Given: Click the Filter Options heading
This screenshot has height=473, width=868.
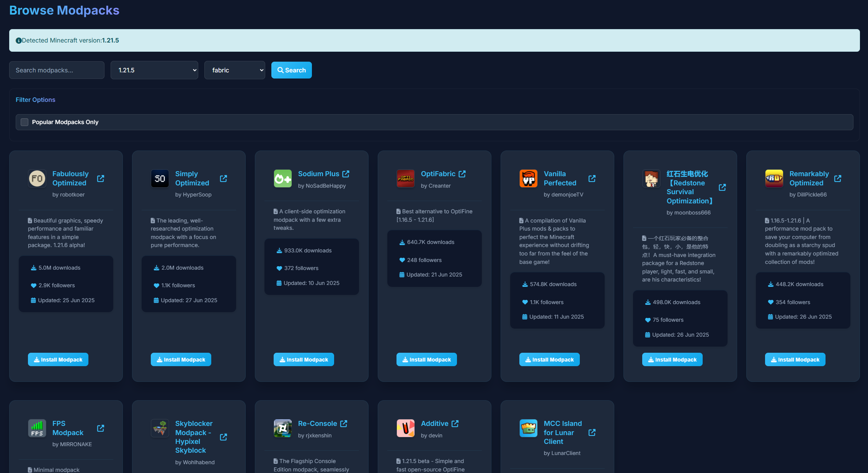Looking at the screenshot, I should pos(36,100).
